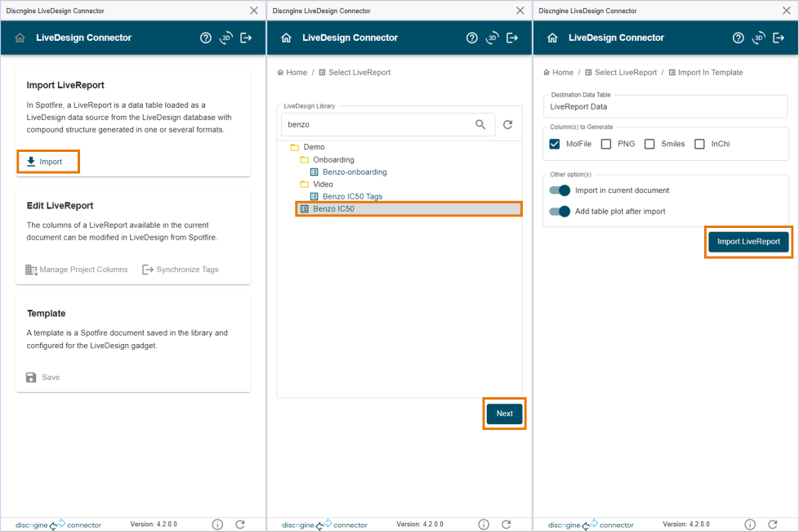799x532 pixels.
Task: Click reload icon in left window footer
Action: tap(240, 525)
